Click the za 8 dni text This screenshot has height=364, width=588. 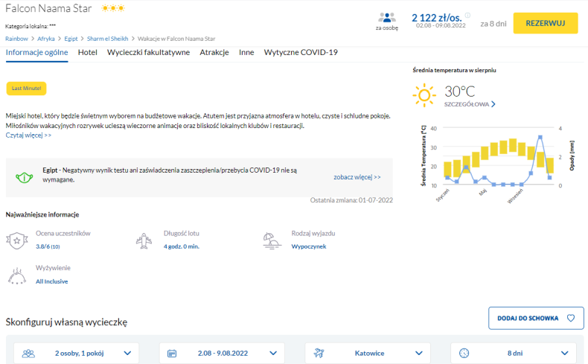(x=493, y=24)
